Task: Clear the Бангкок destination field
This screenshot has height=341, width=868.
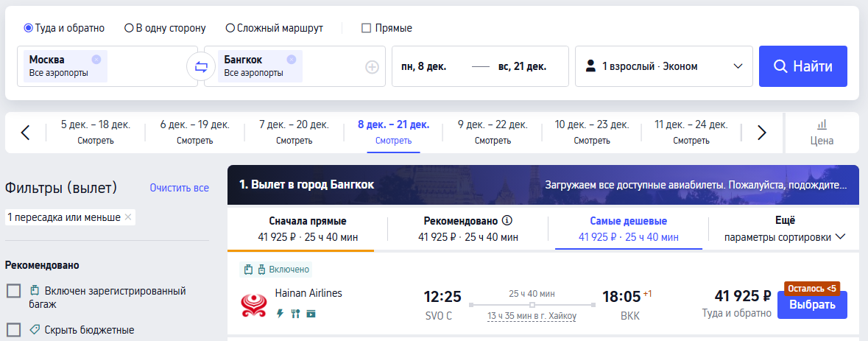Action: (x=292, y=60)
